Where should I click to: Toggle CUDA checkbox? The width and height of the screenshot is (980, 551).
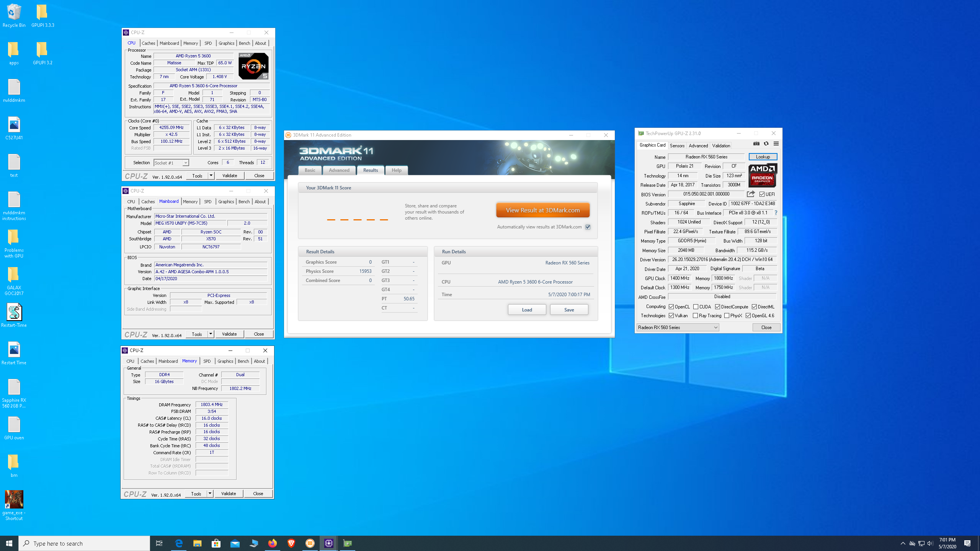tap(696, 307)
